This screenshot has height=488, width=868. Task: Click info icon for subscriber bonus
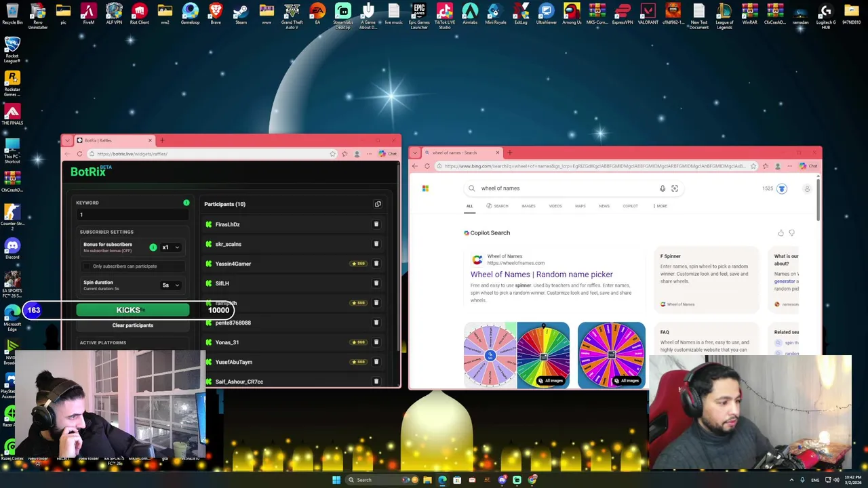pos(153,247)
